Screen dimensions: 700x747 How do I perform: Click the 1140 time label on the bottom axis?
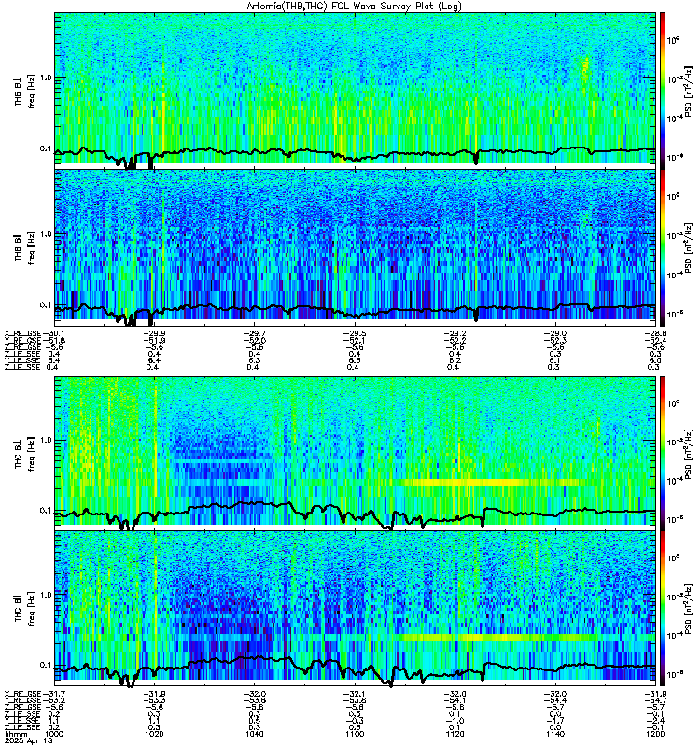(x=554, y=734)
